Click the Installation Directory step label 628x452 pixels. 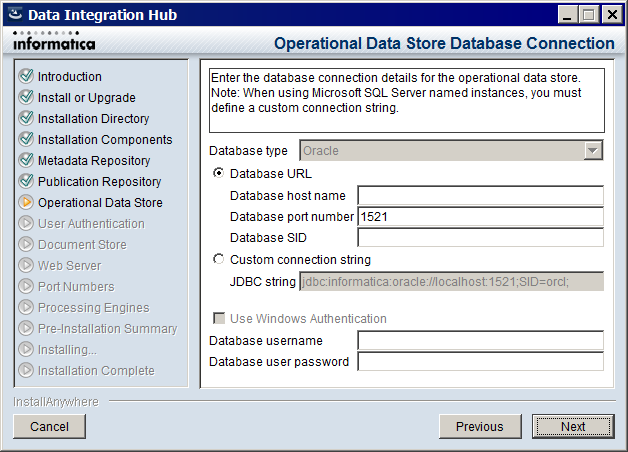coord(93,119)
